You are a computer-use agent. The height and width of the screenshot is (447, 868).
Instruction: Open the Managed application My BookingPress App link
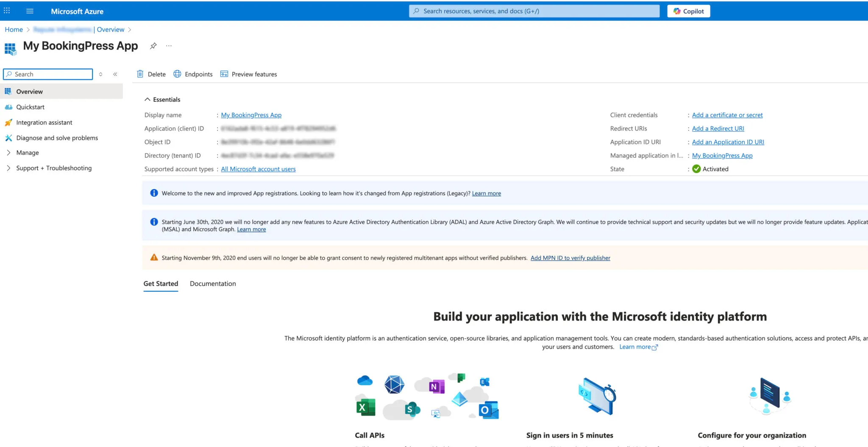click(722, 156)
